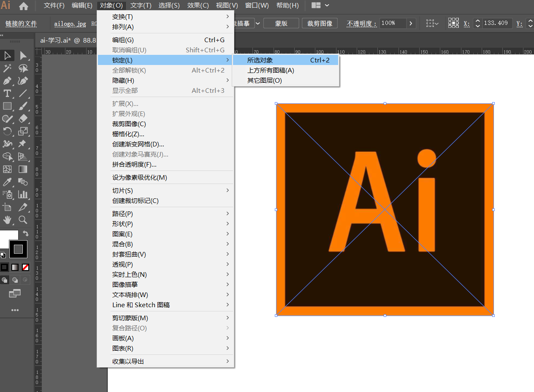This screenshot has width=534, height=392.
Task: Select the Perspective Grid tool
Action: click(23, 157)
